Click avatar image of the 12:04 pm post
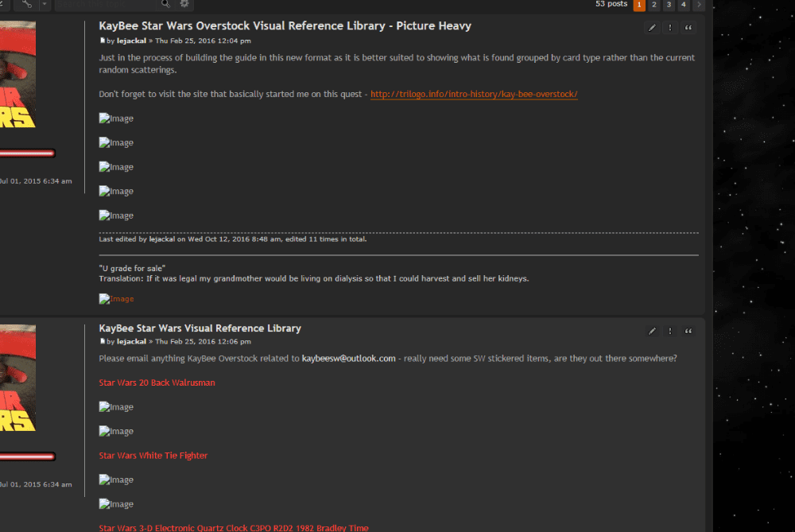Viewport: 795px width, 532px height. (17, 74)
